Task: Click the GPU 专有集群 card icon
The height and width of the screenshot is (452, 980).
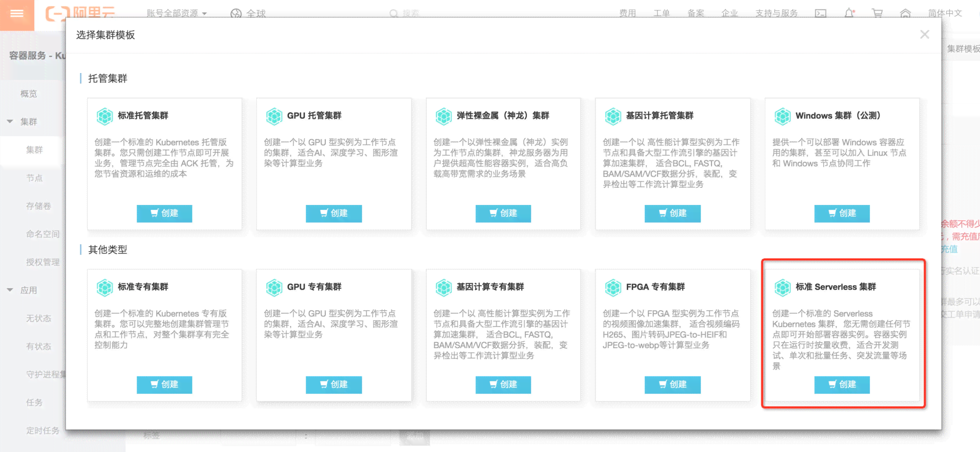Action: (x=274, y=287)
